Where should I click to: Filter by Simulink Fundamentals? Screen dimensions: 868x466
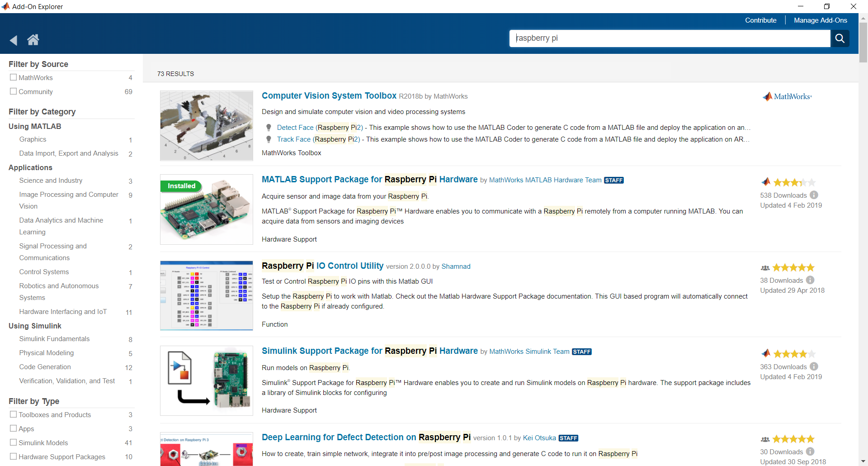(x=54, y=339)
